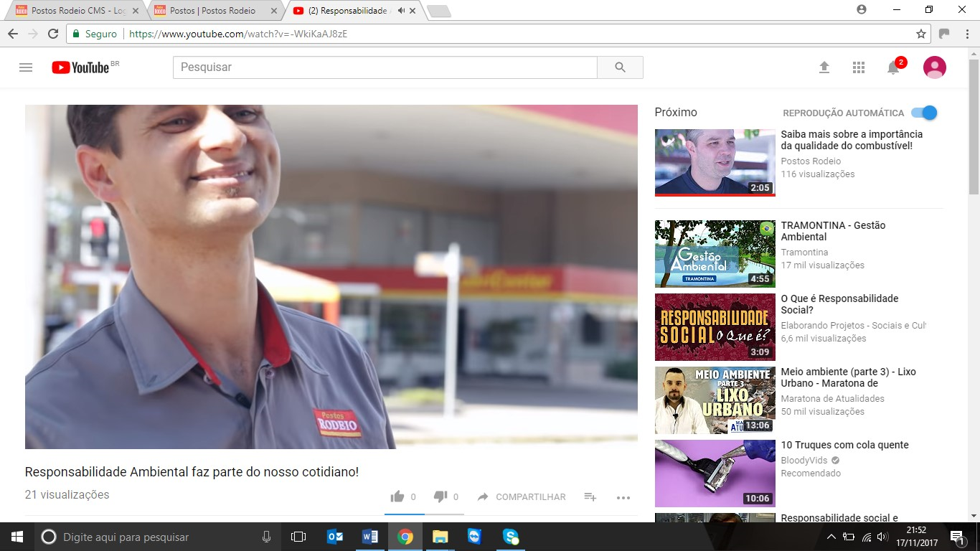Screen dimensions: 980x551
Task: Open File Explorer from the taskbar
Action: [x=440, y=537]
